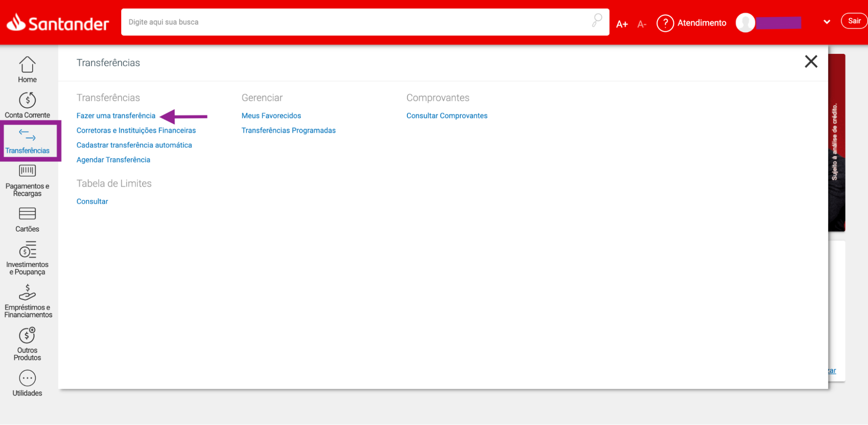This screenshot has width=868, height=425.
Task: Increase font size with A+
Action: (622, 24)
